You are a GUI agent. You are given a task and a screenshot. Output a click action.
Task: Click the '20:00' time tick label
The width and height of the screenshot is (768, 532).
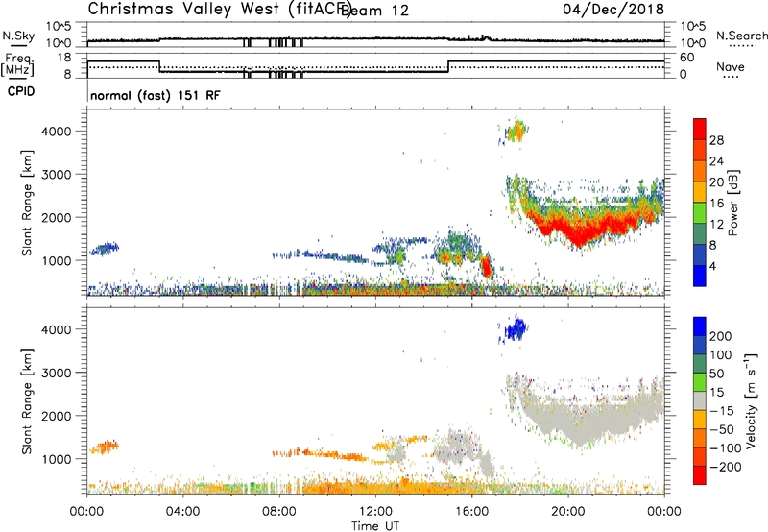click(567, 512)
